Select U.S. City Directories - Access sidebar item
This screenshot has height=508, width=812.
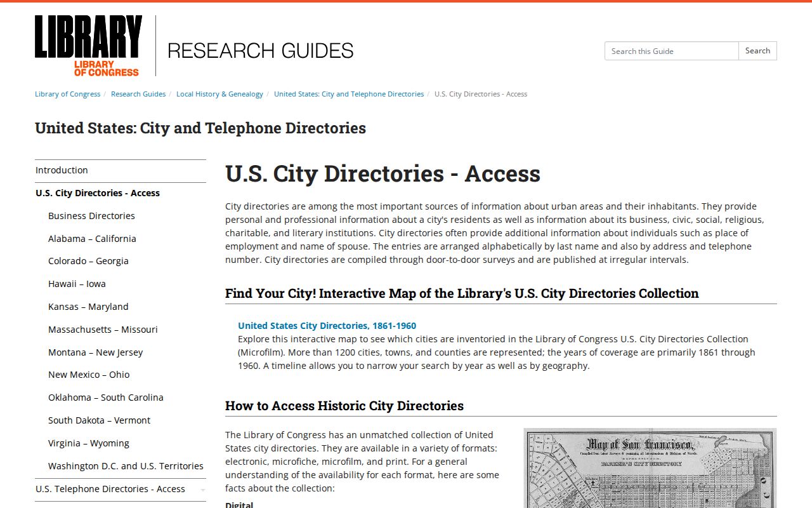tap(121, 193)
